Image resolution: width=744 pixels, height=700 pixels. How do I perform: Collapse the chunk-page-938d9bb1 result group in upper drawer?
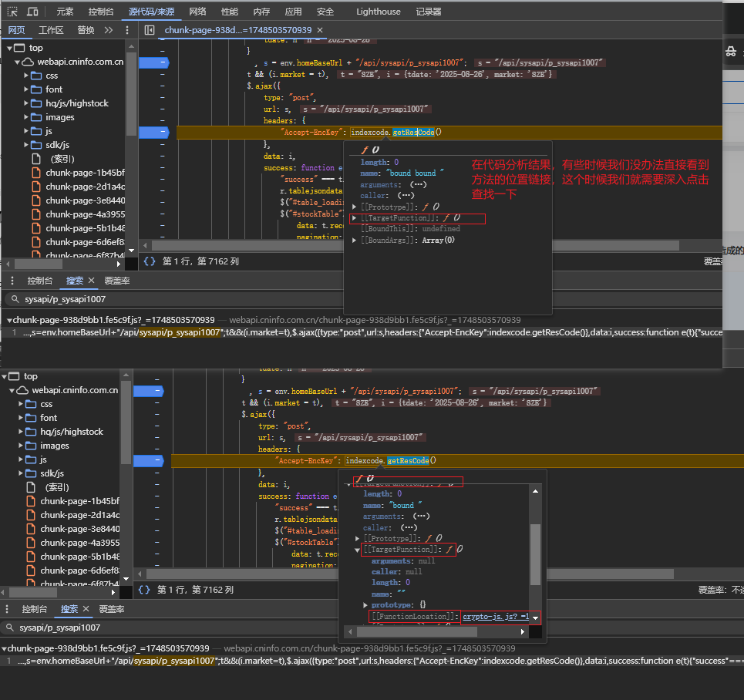[x=9, y=321]
